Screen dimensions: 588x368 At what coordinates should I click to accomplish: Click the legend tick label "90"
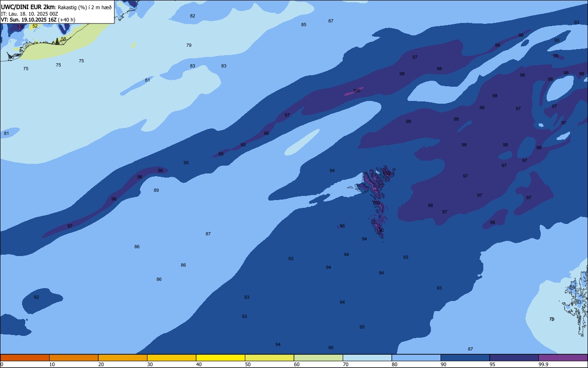[x=443, y=364]
